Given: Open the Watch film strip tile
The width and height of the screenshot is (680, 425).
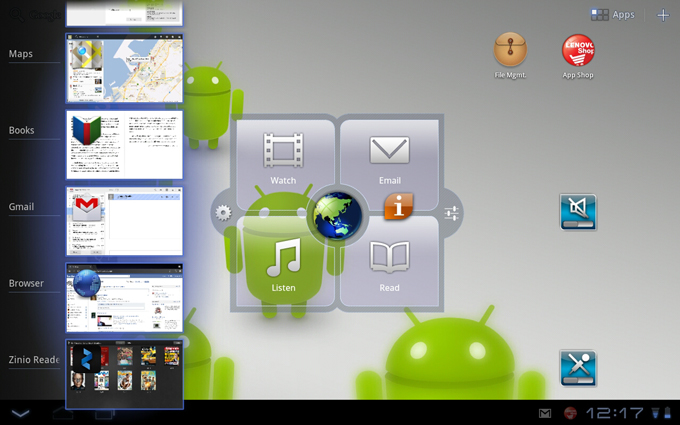Looking at the screenshot, I should pos(284,159).
